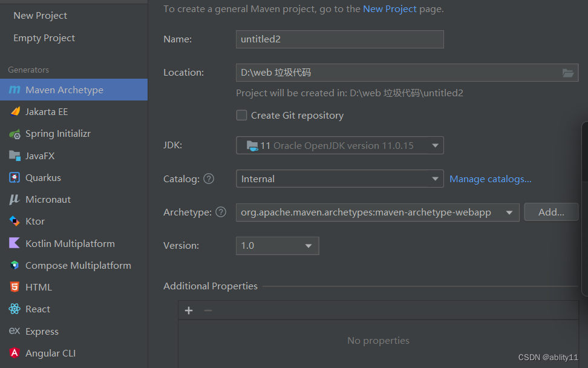Click the Jakarta EE sail icon
Image resolution: width=588 pixels, height=368 pixels.
point(15,111)
